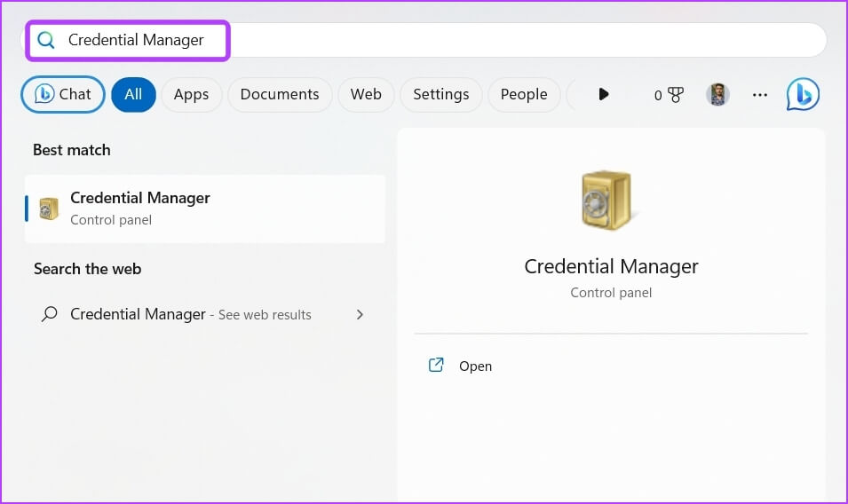Click the large Credential Manager safe icon

608,201
